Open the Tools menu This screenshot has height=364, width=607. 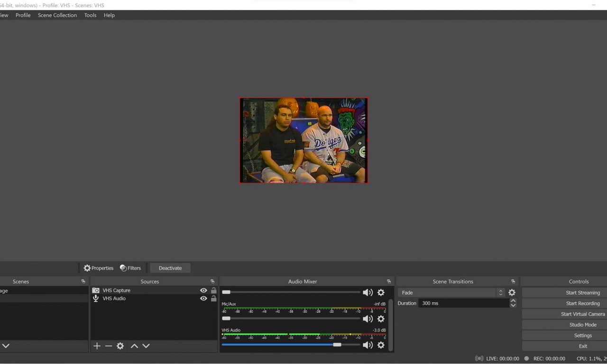point(90,15)
